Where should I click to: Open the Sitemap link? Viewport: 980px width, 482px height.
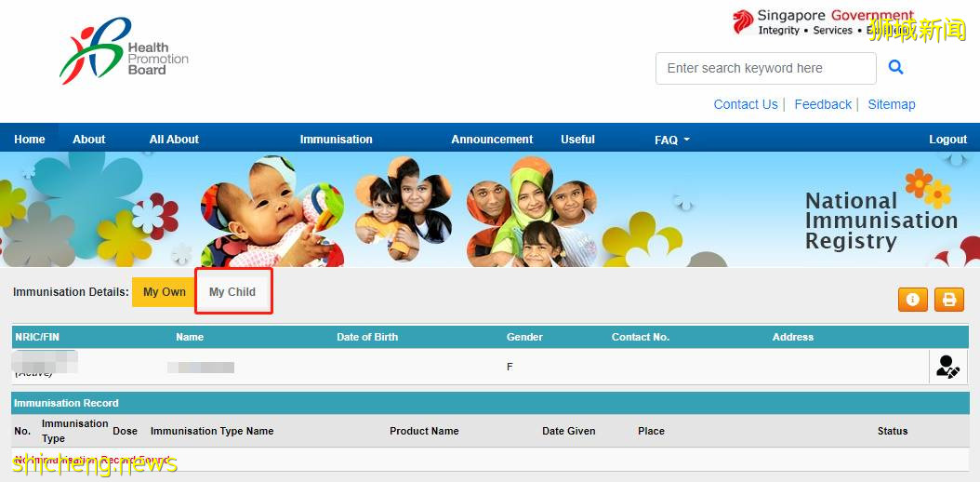coord(891,104)
